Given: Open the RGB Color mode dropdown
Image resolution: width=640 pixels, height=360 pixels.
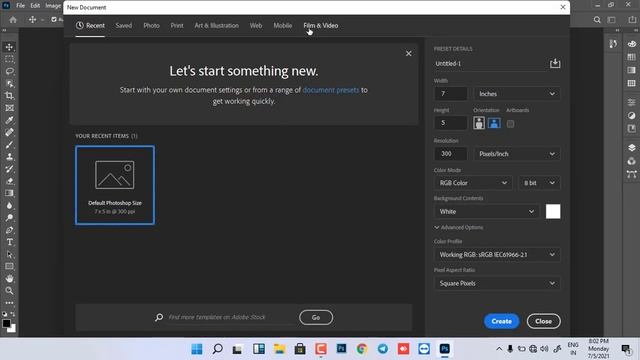Looking at the screenshot, I should [473, 183].
